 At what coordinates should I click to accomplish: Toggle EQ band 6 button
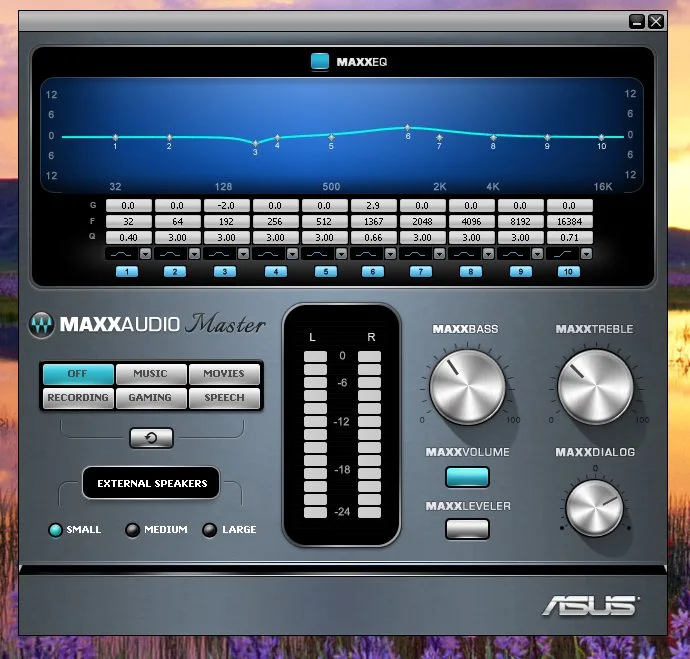373,271
